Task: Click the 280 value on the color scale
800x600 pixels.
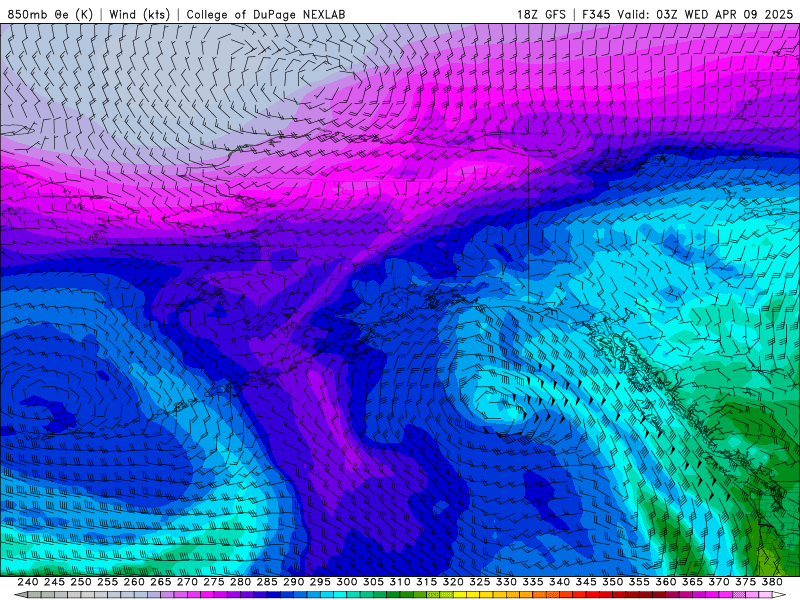Action: tap(240, 582)
